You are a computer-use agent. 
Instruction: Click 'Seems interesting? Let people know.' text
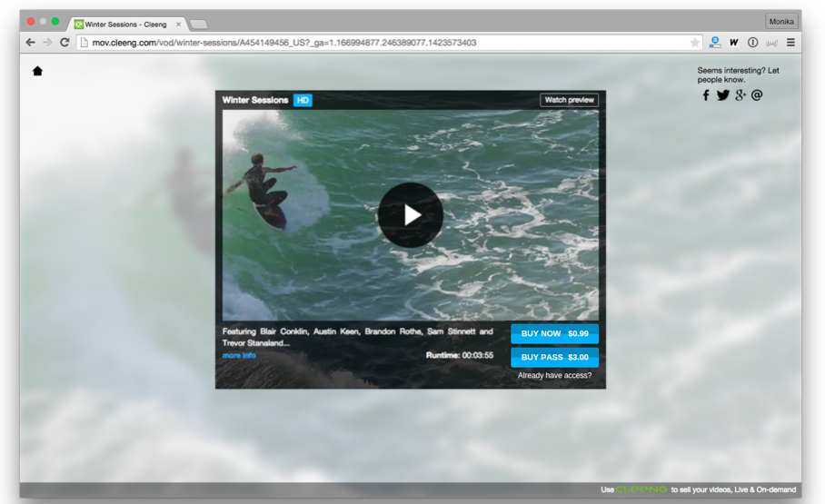(738, 74)
